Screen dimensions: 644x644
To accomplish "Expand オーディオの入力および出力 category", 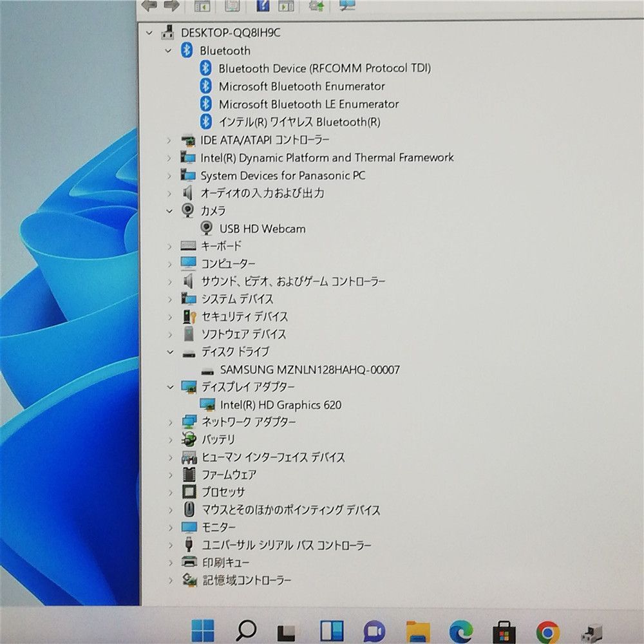I will click(169, 193).
